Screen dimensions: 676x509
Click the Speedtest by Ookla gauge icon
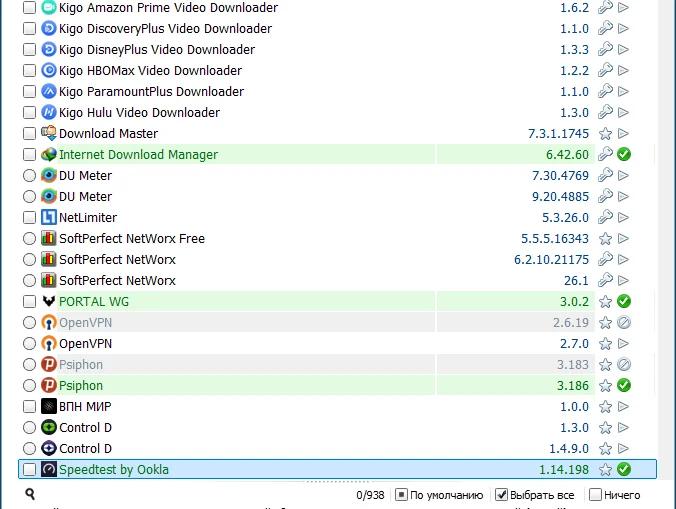(x=49, y=470)
